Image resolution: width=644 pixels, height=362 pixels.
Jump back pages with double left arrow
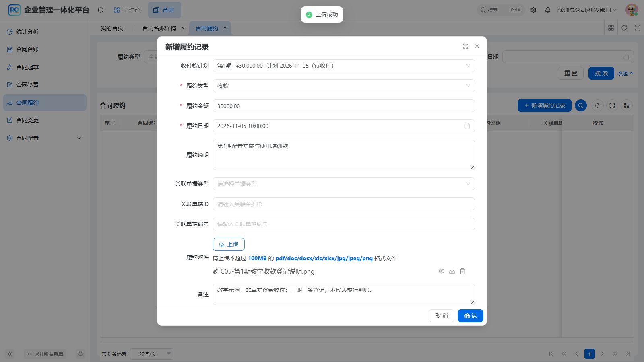(564, 354)
